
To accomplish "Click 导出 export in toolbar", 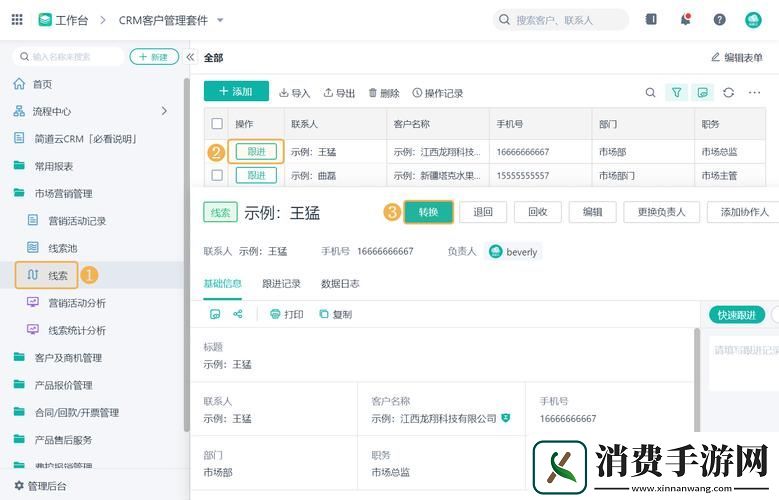I will pos(339,93).
